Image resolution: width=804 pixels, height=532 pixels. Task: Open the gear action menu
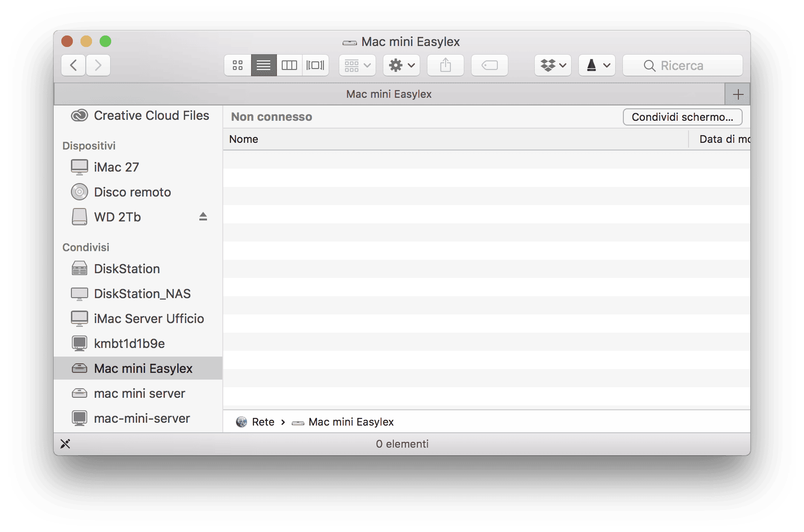click(402, 65)
